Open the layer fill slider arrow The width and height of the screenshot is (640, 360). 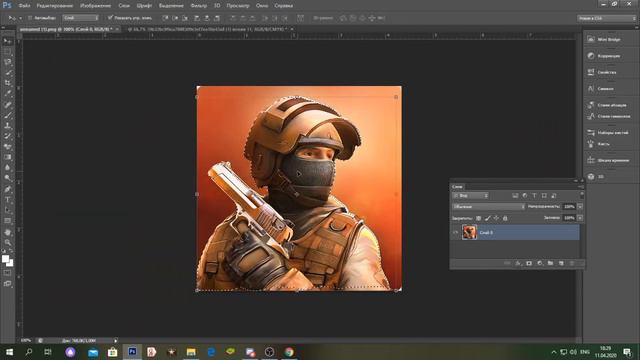(x=580, y=218)
